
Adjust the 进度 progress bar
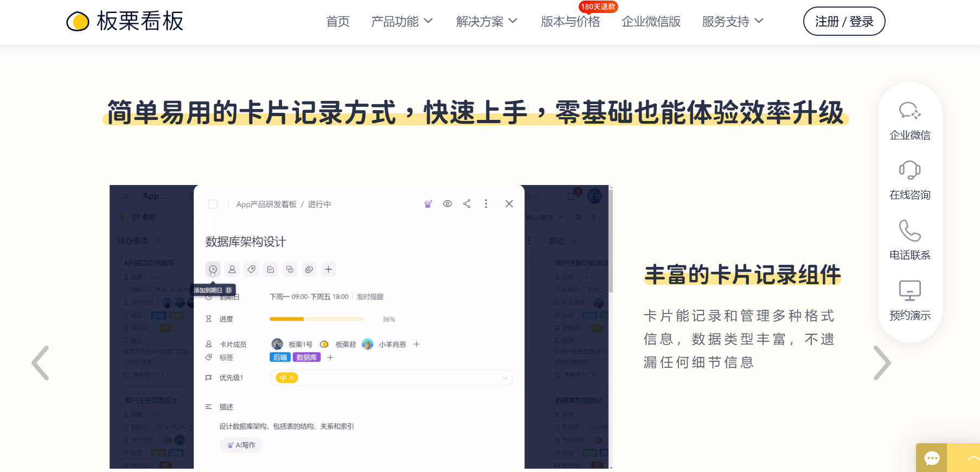[x=317, y=319]
